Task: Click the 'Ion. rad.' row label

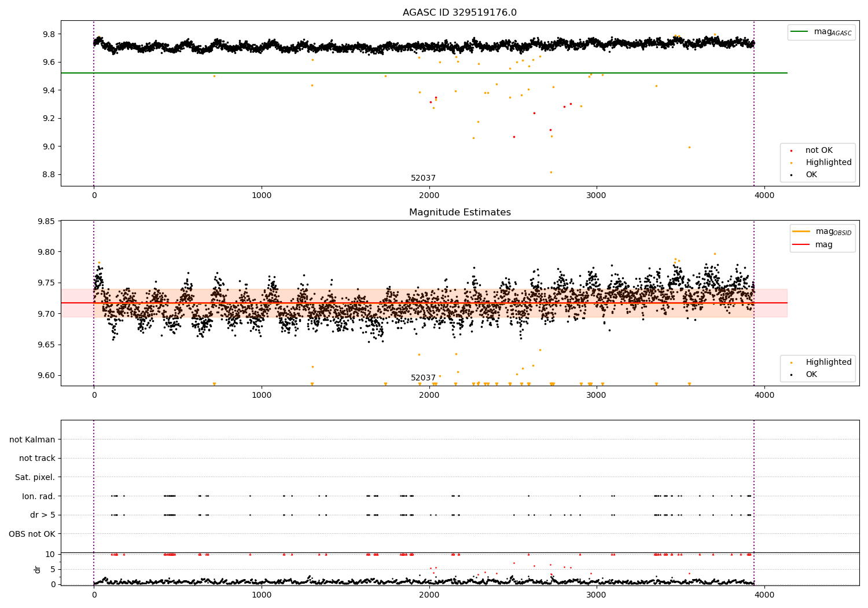Action: [x=39, y=496]
